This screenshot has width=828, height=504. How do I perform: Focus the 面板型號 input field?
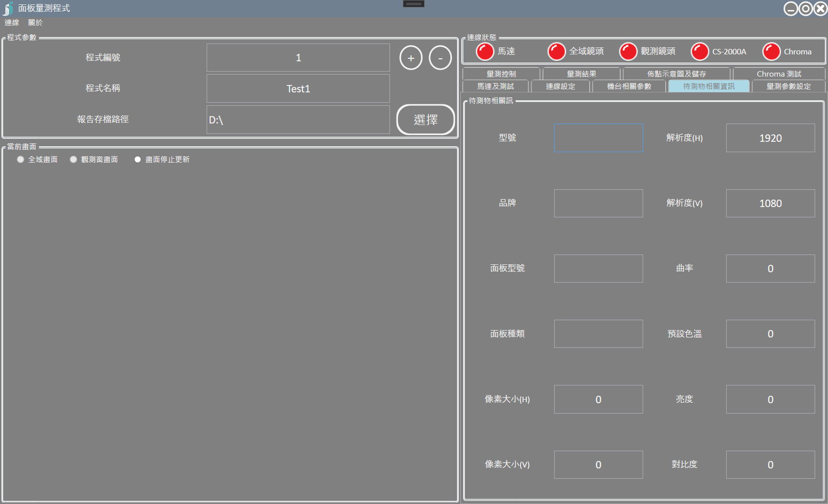click(x=598, y=268)
